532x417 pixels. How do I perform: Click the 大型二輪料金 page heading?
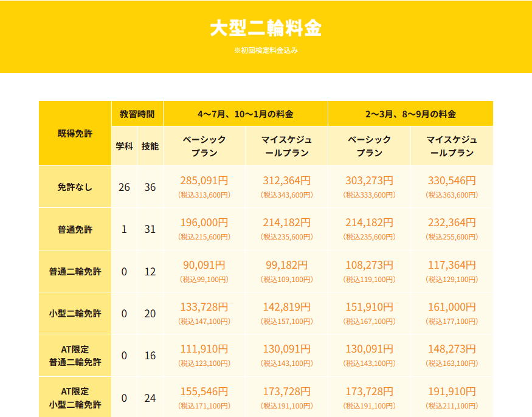pyautogui.click(x=266, y=29)
